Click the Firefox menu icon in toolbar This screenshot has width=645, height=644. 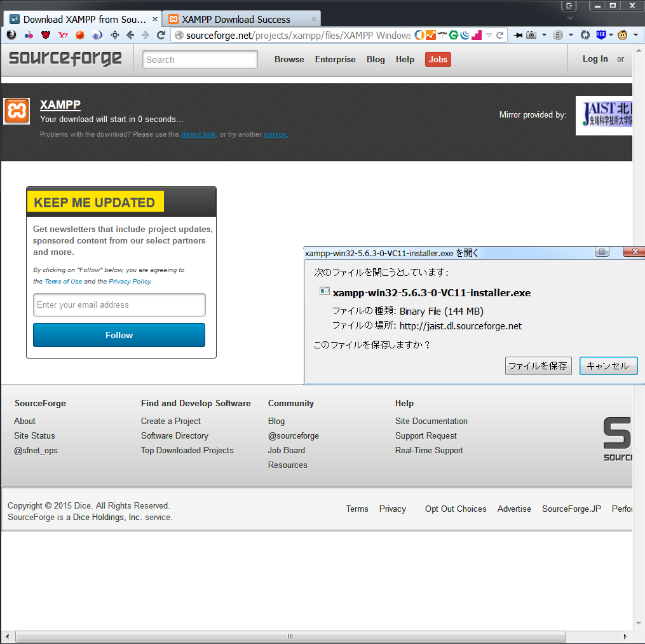[x=11, y=35]
